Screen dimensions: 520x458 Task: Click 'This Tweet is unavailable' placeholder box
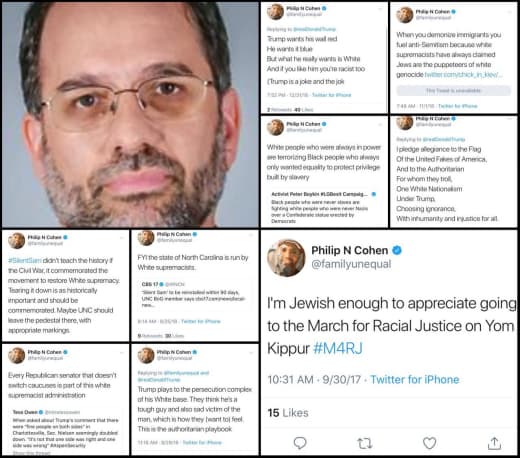(x=453, y=90)
